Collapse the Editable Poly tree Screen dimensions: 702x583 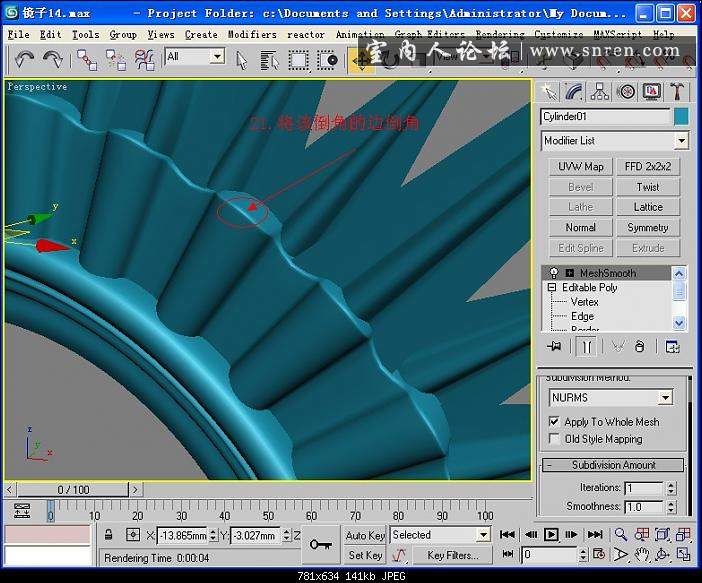coord(552,287)
